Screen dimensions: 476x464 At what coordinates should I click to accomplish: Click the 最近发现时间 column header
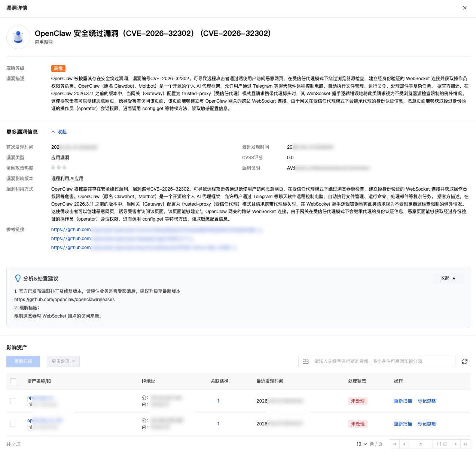(x=270, y=381)
